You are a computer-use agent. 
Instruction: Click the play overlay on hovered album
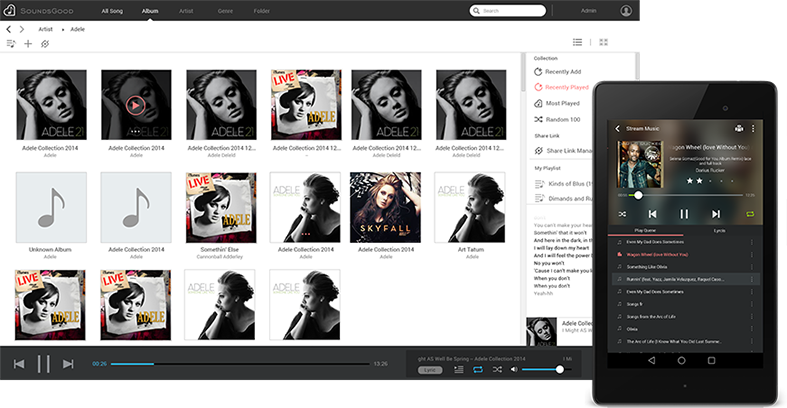[x=136, y=105]
